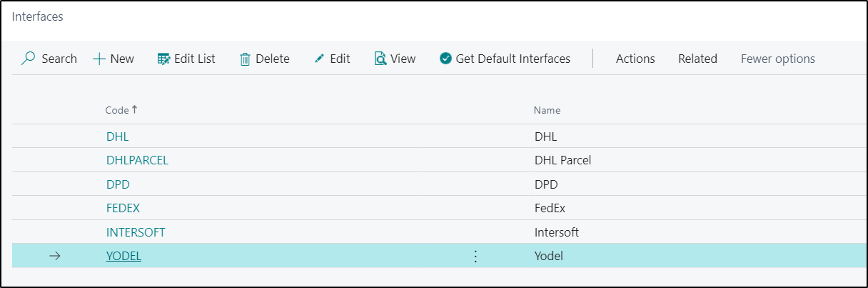This screenshot has height=288, width=868.
Task: Click the View document icon
Action: point(380,59)
